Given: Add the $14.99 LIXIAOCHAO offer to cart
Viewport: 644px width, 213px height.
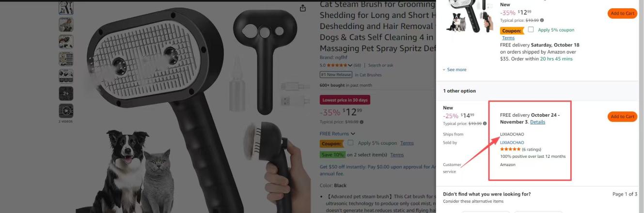Looking at the screenshot, I should click(x=622, y=117).
